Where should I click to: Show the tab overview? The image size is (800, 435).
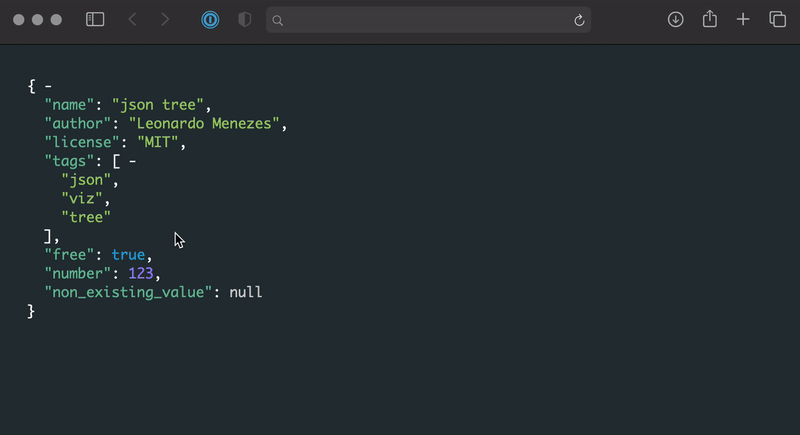[778, 19]
